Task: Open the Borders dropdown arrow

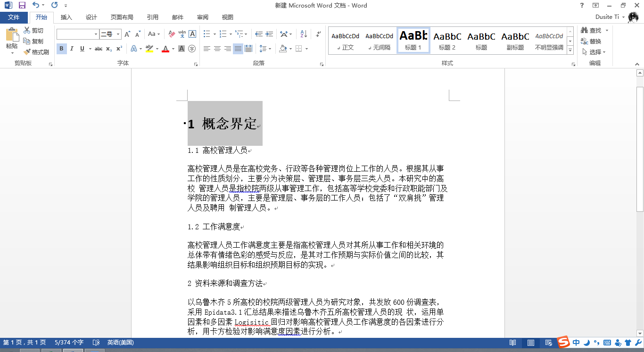Action: coord(306,49)
